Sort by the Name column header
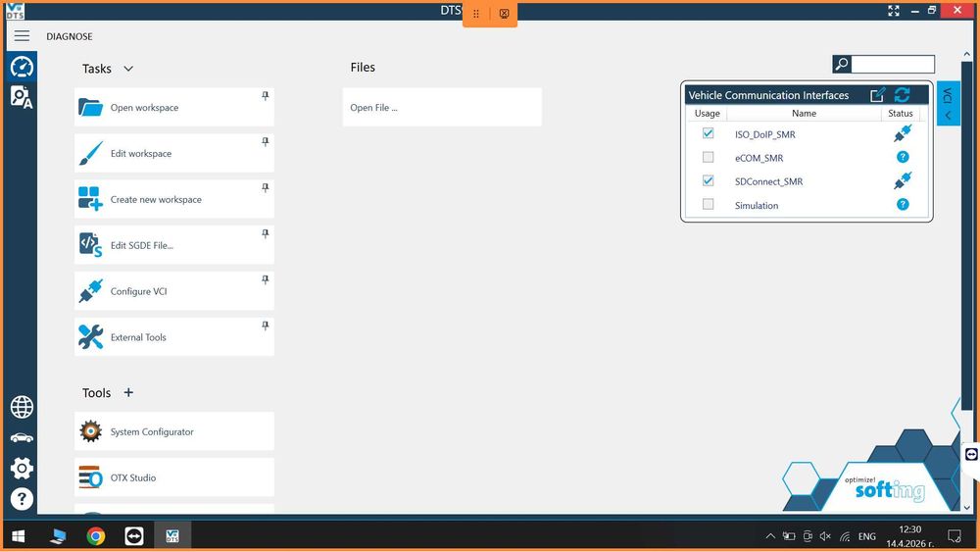Screen dimensions: 980x552 click(x=804, y=113)
